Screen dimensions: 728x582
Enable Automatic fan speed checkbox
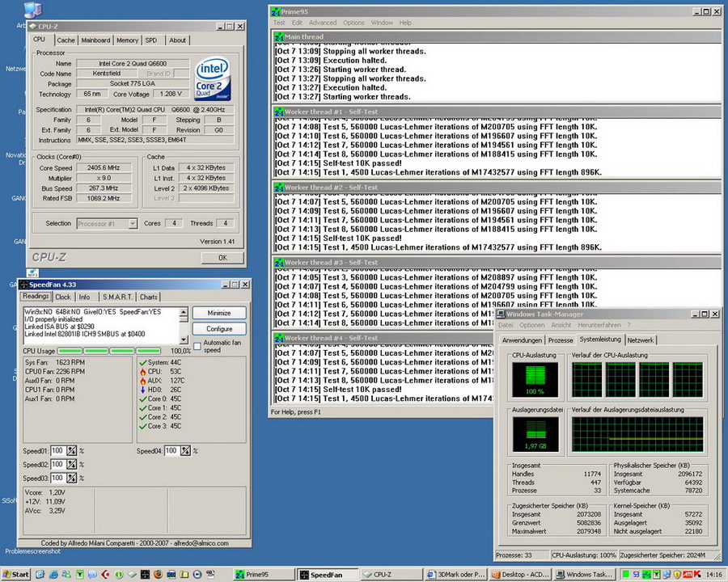(197, 346)
